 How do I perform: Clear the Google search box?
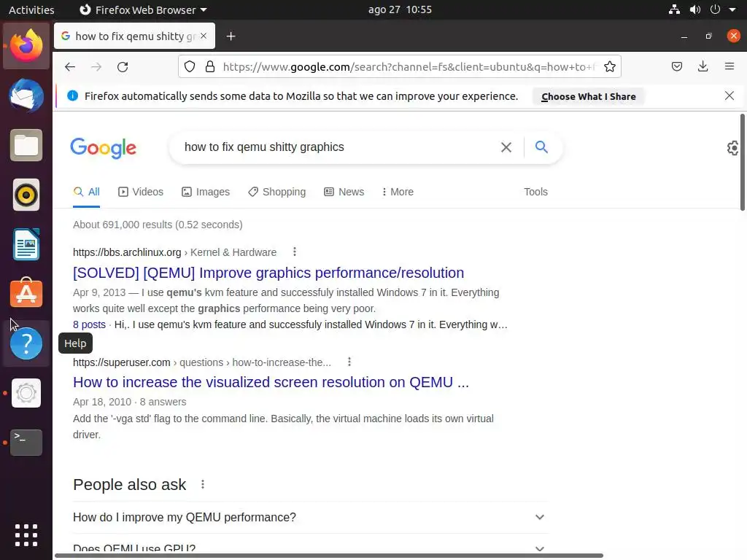[x=506, y=147]
